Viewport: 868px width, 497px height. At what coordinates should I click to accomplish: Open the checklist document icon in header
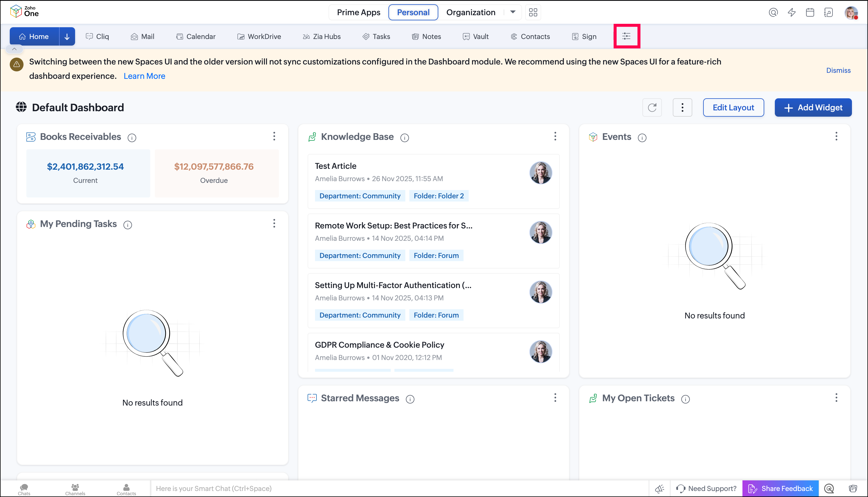tap(828, 13)
